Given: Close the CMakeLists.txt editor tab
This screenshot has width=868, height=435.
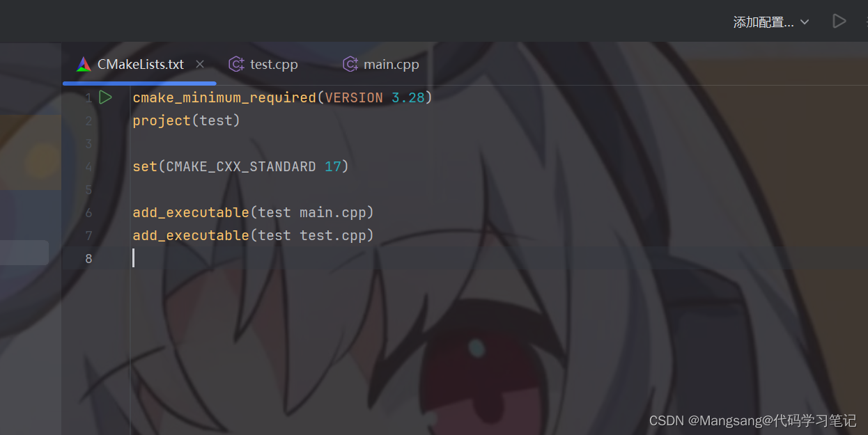Looking at the screenshot, I should 200,64.
